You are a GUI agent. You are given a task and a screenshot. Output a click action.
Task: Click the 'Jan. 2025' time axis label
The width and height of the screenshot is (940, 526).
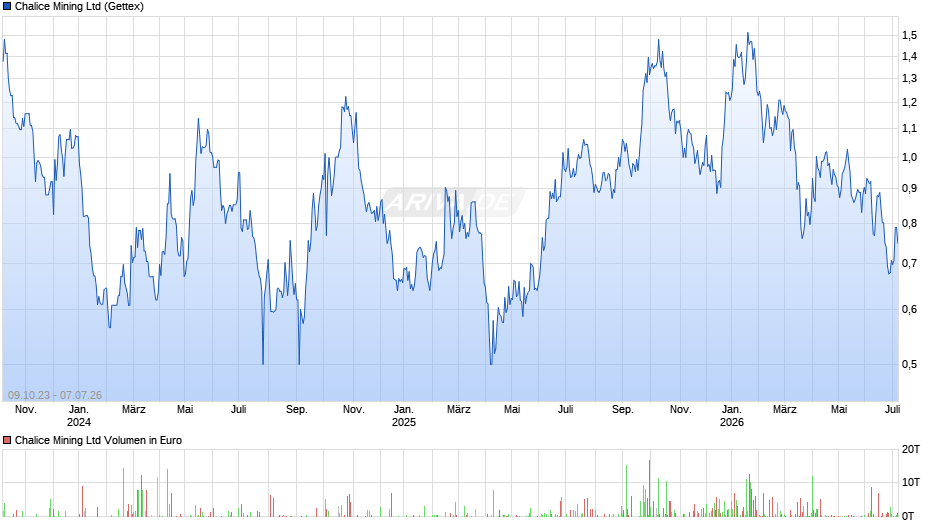coord(403,416)
